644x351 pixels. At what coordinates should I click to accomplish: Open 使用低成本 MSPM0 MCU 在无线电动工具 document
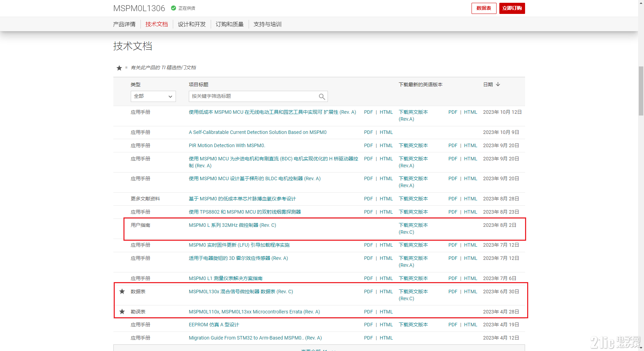[272, 112]
